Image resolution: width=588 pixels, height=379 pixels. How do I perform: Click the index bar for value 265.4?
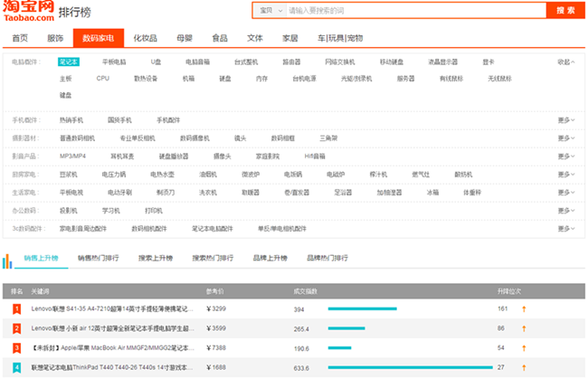point(346,328)
